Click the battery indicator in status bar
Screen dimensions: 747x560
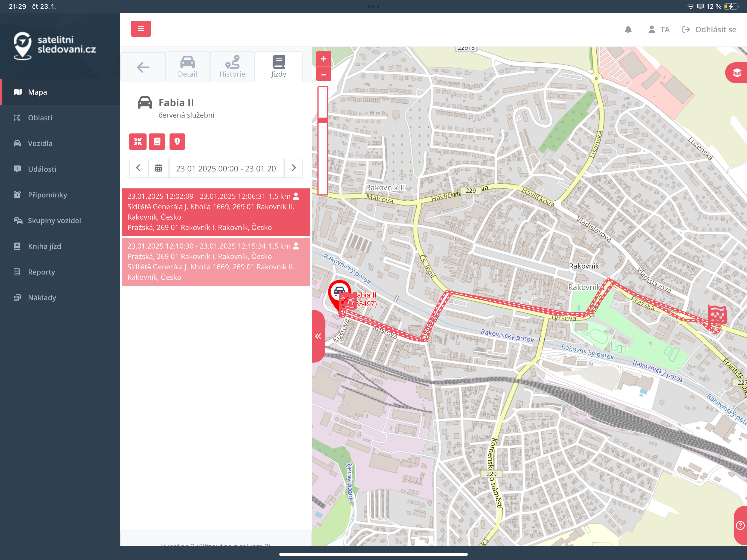coord(731,6)
